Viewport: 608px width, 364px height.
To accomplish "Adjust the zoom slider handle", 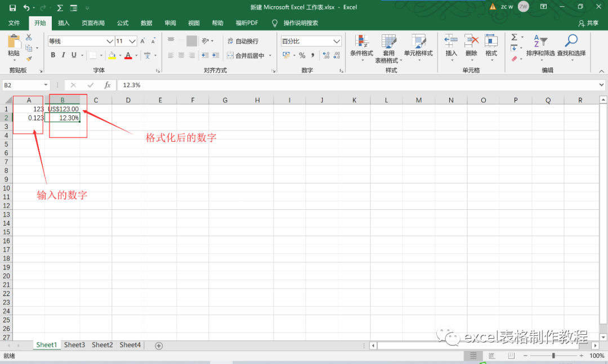I will pos(553,356).
